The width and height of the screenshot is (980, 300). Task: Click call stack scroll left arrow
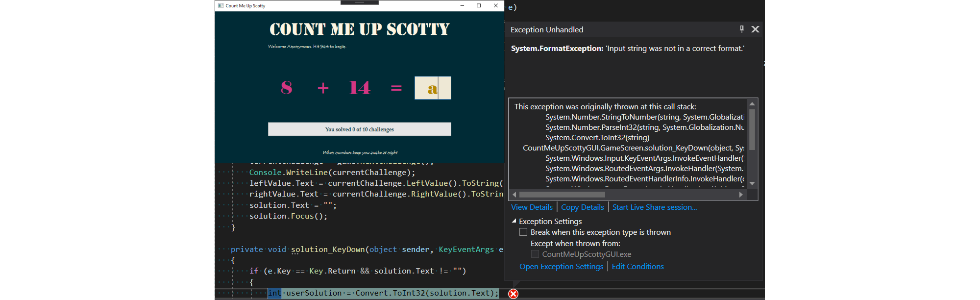pos(514,195)
